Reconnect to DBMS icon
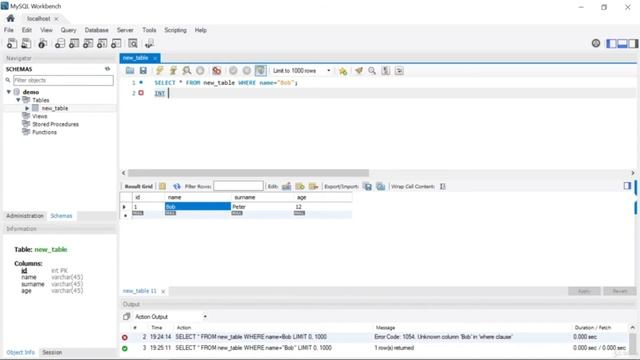The height and width of the screenshot is (360, 640). (x=149, y=43)
